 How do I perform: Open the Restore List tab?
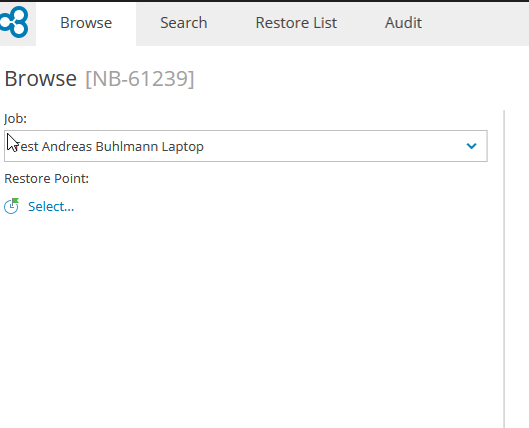pos(296,23)
